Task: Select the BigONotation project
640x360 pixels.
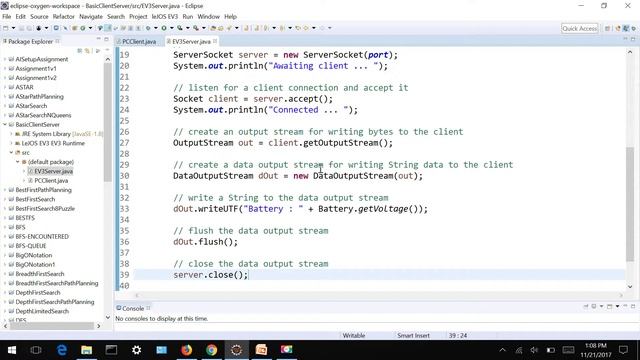Action: (34, 255)
